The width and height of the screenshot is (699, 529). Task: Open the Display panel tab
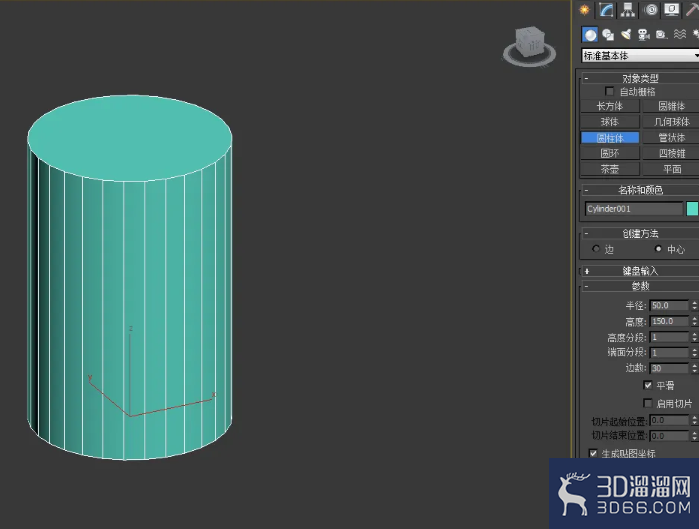click(x=671, y=10)
